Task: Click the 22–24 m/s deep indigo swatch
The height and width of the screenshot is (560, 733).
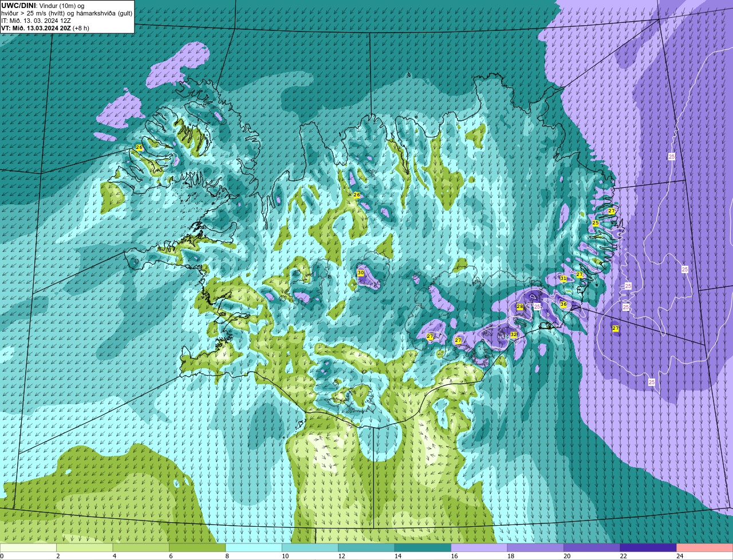Action: pos(648,548)
